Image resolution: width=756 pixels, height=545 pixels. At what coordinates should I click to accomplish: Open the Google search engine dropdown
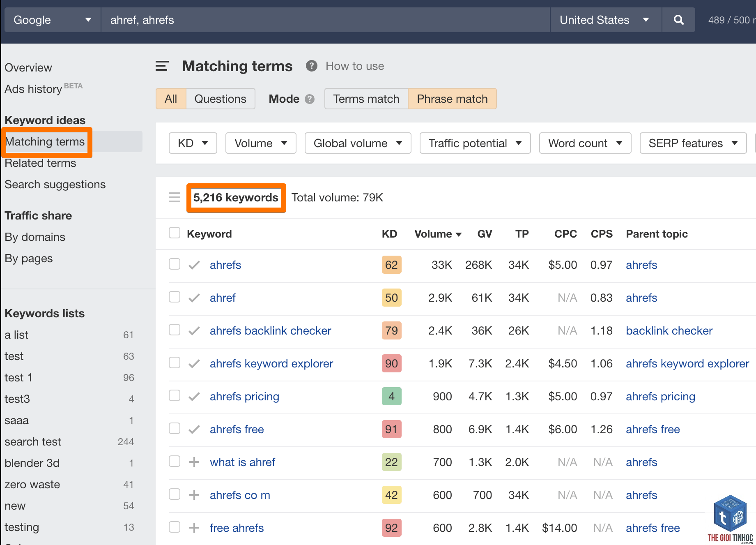coord(53,20)
